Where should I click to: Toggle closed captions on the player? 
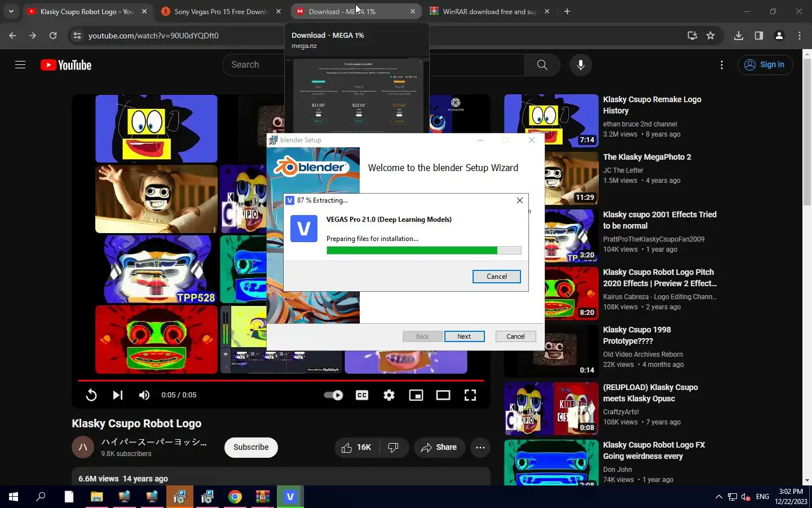pos(362,395)
